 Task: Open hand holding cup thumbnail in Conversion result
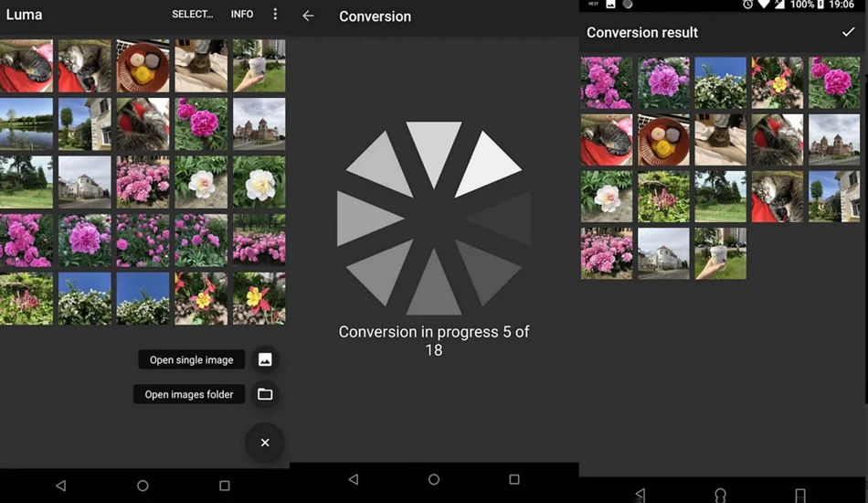720,253
